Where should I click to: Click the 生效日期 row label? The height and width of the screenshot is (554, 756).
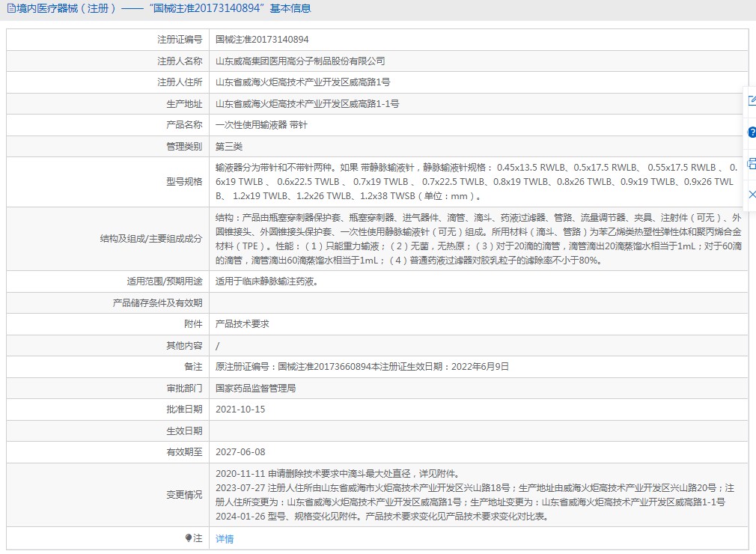coord(184,431)
